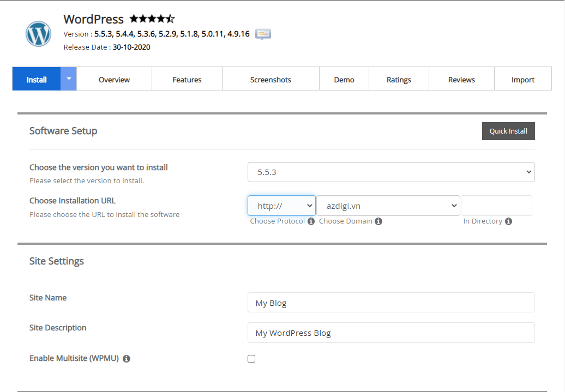
Task: Click the WordPress star rating
Action: (152, 19)
